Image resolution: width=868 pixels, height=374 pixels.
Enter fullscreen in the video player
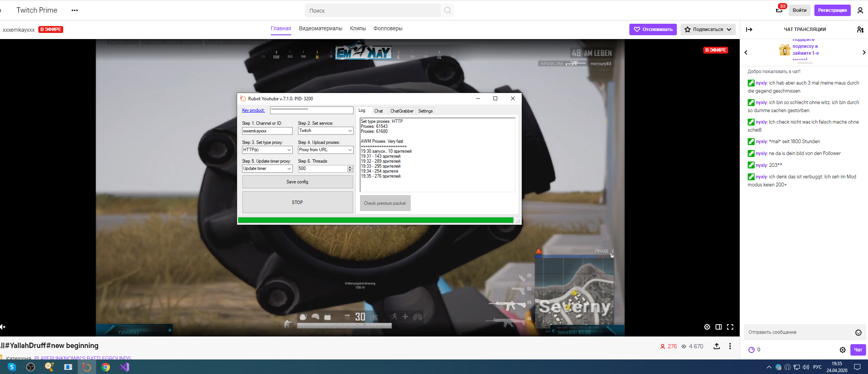point(730,327)
